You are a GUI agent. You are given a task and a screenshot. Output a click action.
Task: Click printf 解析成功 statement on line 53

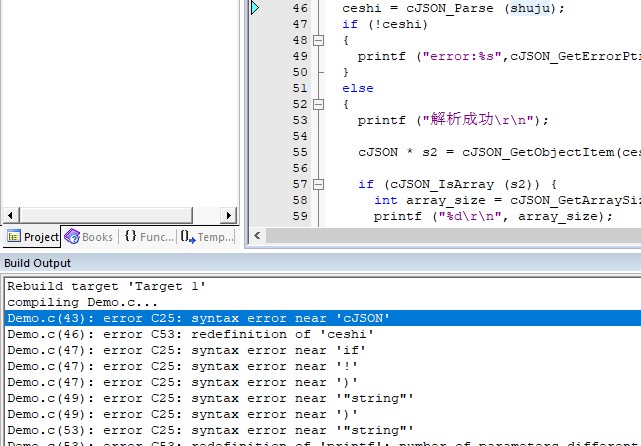[x=453, y=120]
